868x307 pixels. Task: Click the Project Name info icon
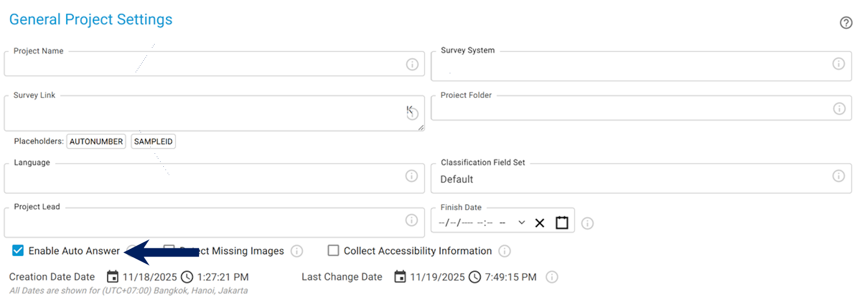pyautogui.click(x=412, y=65)
